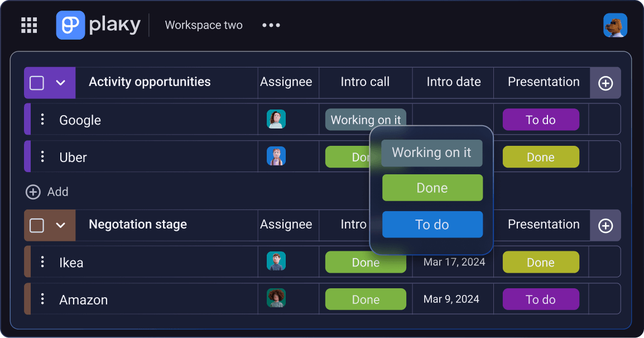Open Google's Working on it status dropdown

coord(366,120)
